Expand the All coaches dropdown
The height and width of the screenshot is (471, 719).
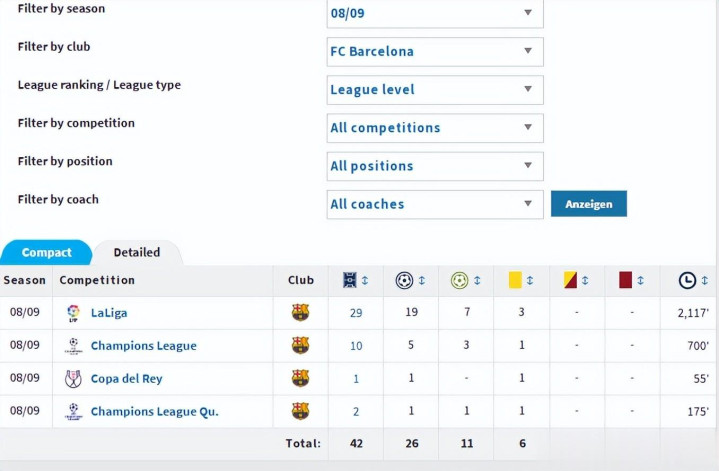[x=435, y=204]
